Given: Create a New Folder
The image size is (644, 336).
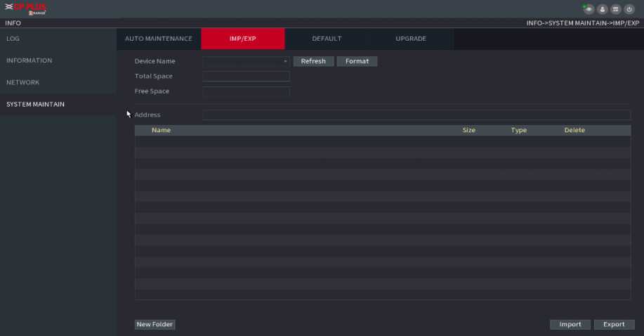Looking at the screenshot, I should click(155, 324).
